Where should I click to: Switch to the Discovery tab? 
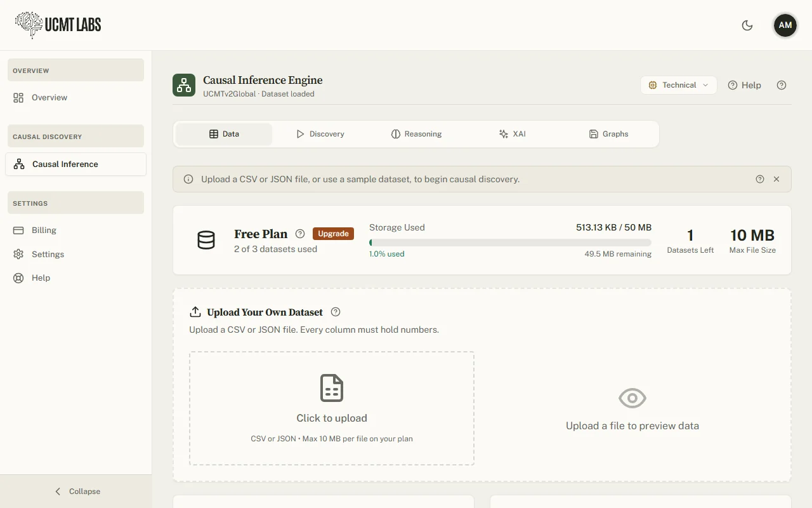click(x=320, y=134)
